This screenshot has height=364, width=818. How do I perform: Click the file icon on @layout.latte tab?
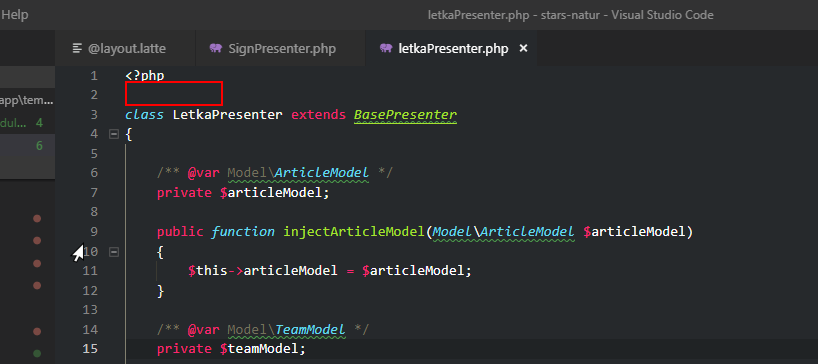(x=77, y=48)
